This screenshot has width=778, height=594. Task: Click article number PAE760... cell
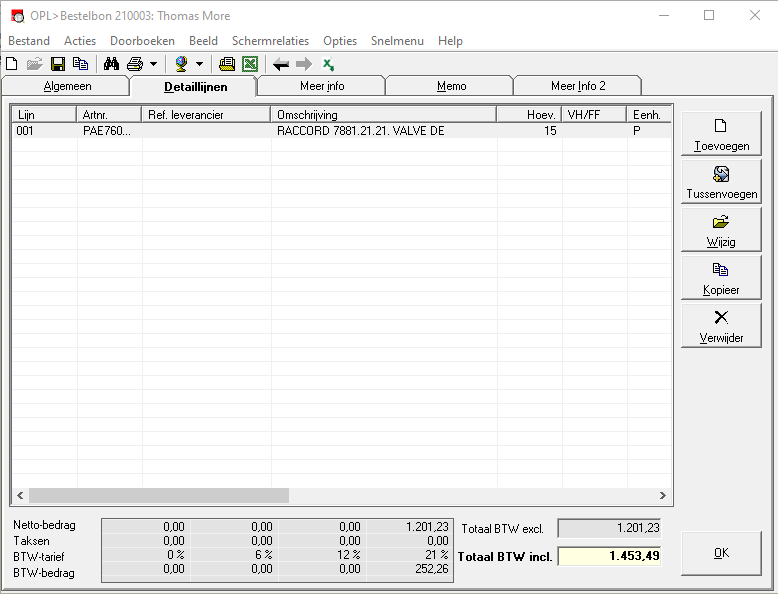107,131
